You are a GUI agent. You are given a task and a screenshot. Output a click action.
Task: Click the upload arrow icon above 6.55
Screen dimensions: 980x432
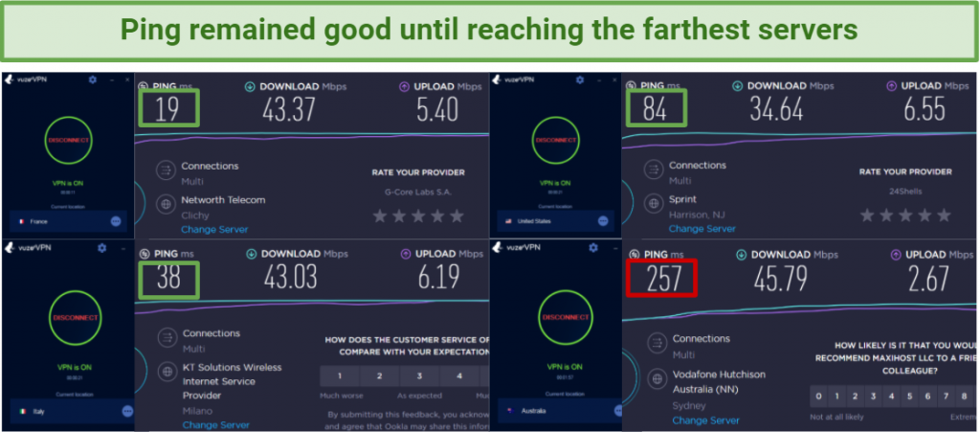coord(891,85)
